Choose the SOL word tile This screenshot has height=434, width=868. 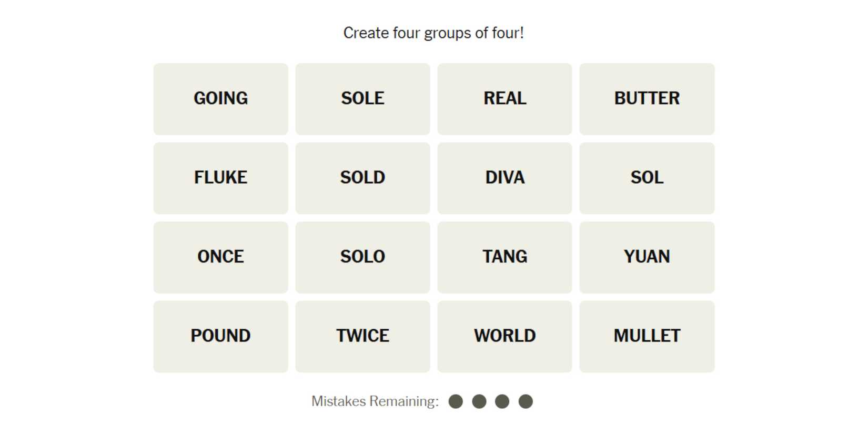pyautogui.click(x=647, y=178)
